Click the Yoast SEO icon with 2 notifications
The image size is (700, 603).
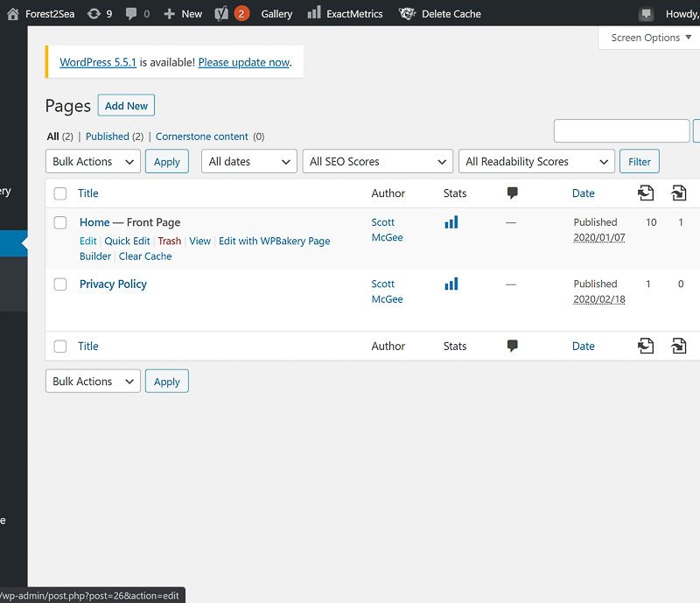pyautogui.click(x=222, y=14)
